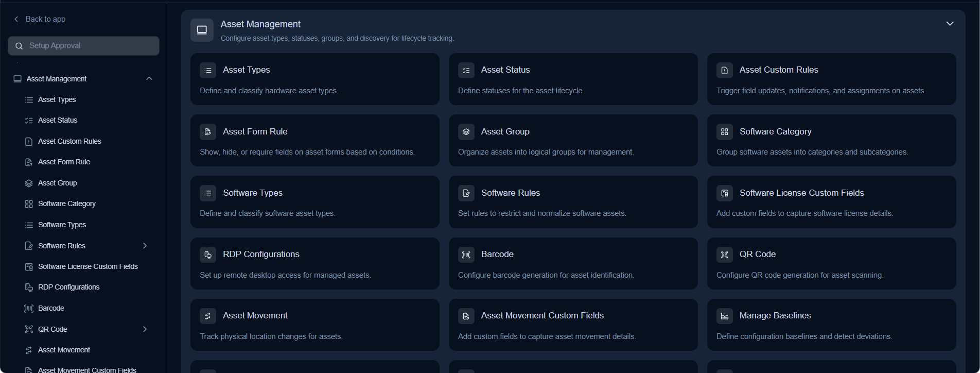Image resolution: width=980 pixels, height=373 pixels.
Task: Click the Asset Status card icon
Action: click(x=466, y=70)
